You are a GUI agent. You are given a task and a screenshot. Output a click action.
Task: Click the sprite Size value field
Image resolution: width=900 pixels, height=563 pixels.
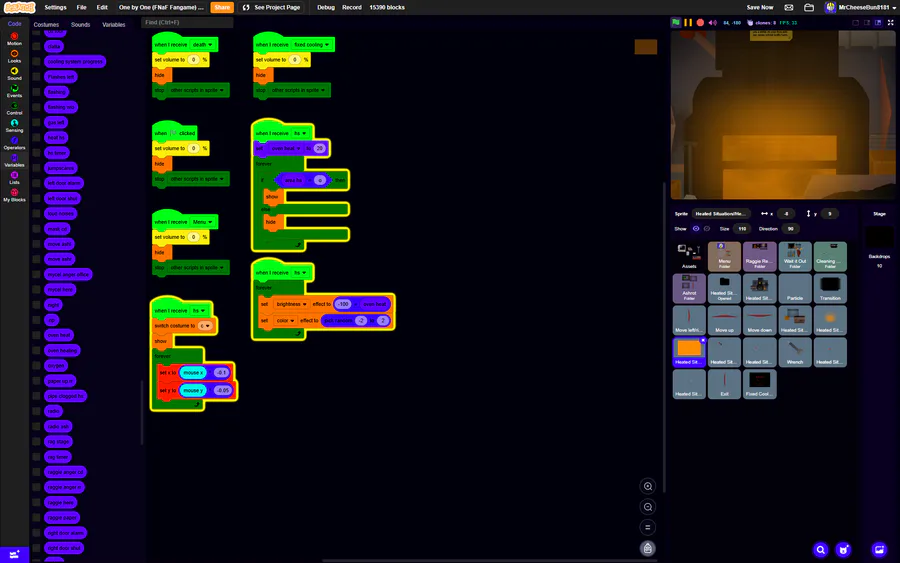click(742, 228)
